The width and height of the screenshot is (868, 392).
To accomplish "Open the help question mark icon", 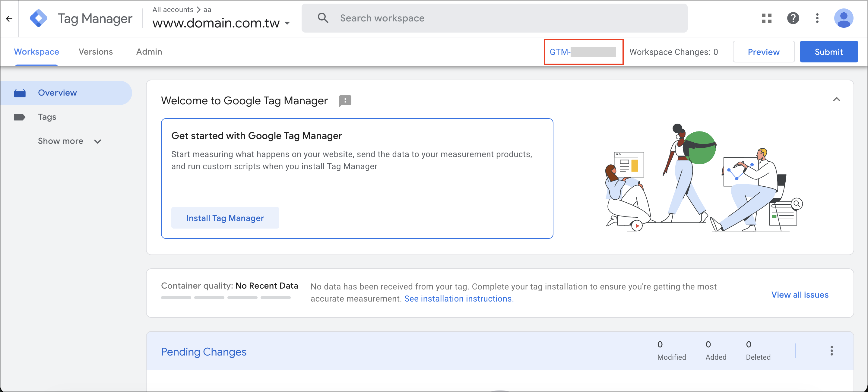I will pyautogui.click(x=793, y=18).
